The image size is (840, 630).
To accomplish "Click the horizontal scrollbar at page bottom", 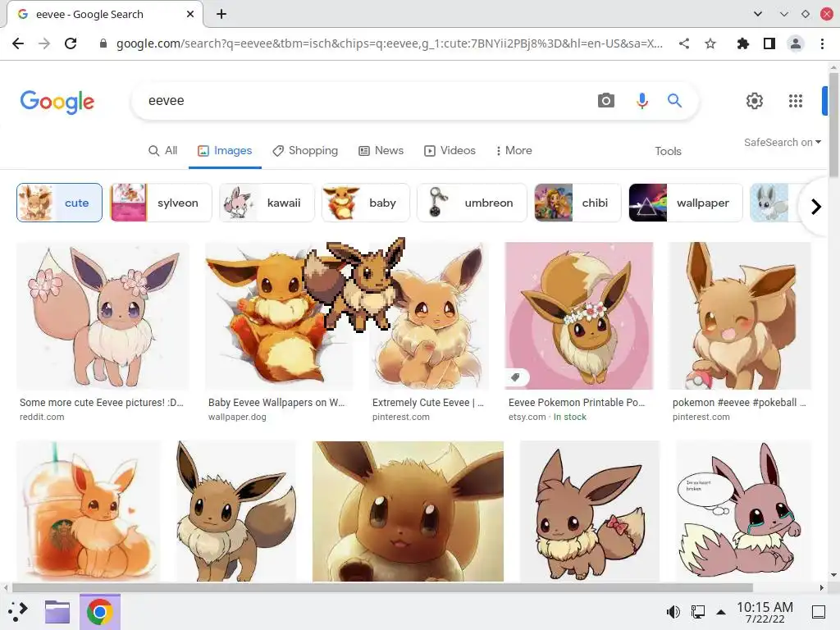I will (382, 587).
